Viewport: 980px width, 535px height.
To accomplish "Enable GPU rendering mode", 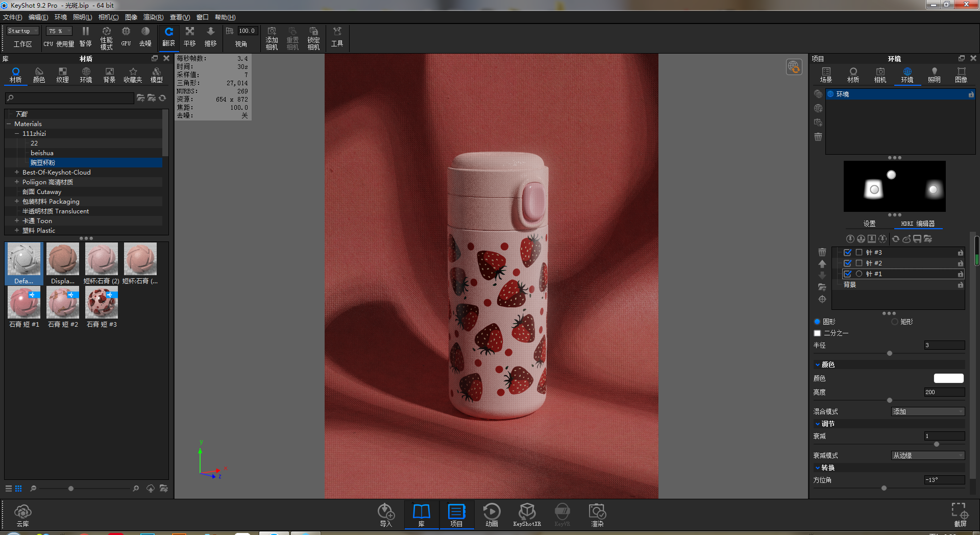I will [126, 37].
